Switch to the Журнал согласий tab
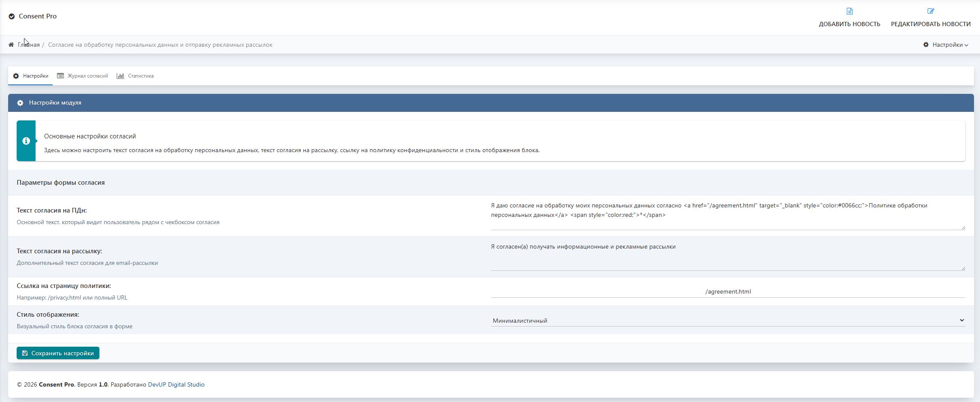 tap(87, 76)
